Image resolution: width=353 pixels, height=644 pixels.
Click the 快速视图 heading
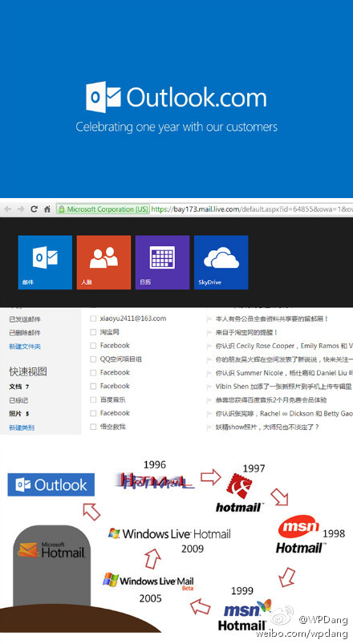click(28, 371)
